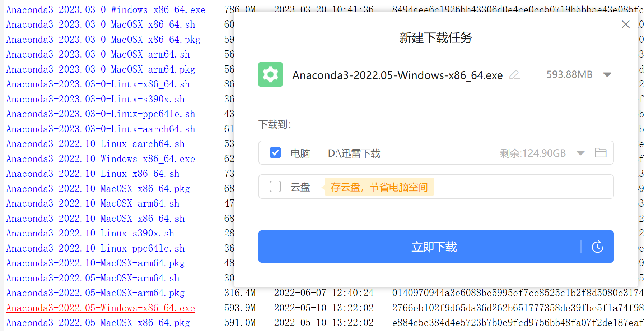This screenshot has height=331, width=644.
Task: Open Anaconda3-2023.03-0-MacOSX-x86_64.pkg link
Action: point(103,40)
